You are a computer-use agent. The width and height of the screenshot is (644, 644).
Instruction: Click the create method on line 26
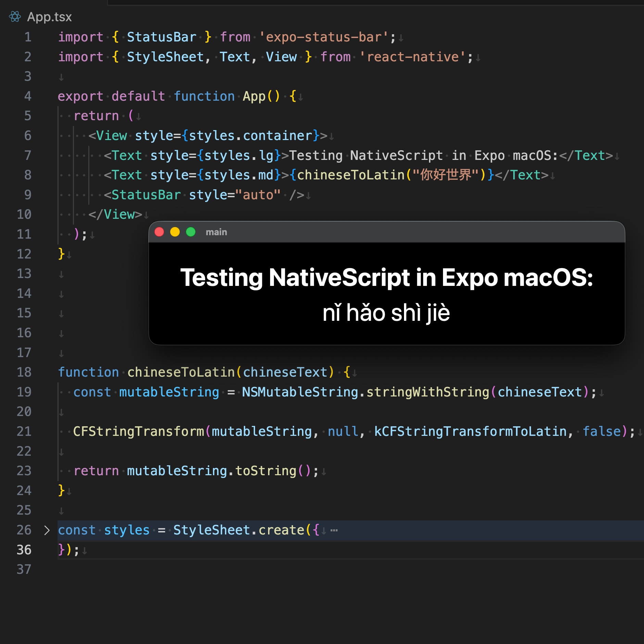pos(281,530)
